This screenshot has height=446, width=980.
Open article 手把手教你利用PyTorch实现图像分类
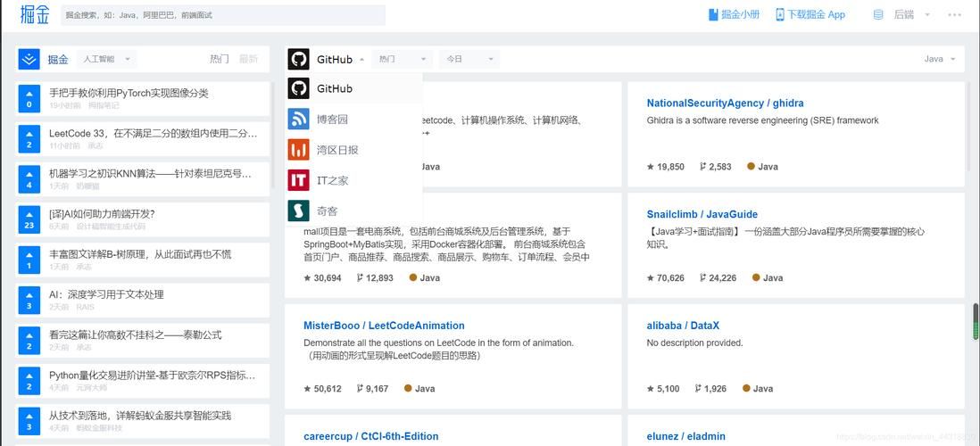pos(129,93)
